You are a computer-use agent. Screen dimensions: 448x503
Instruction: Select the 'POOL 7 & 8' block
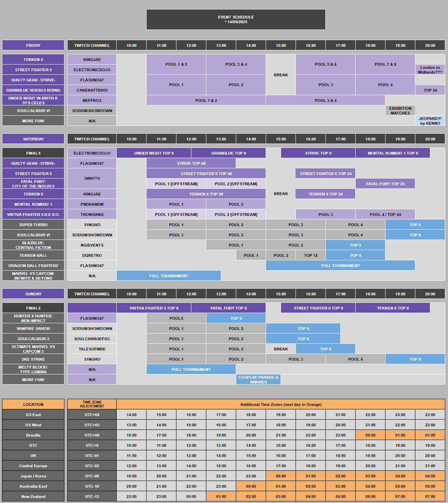pos(385,64)
